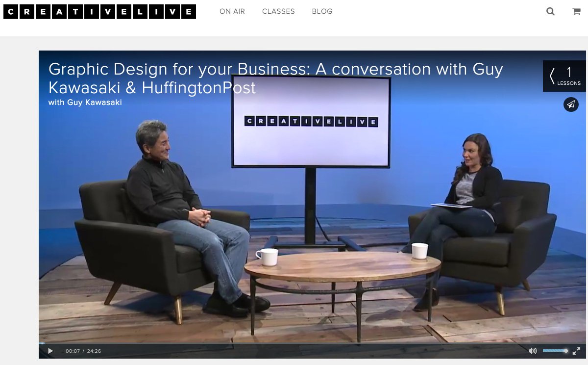Open the CreativeLive logo homepage link
The height and width of the screenshot is (365, 588).
coord(99,12)
